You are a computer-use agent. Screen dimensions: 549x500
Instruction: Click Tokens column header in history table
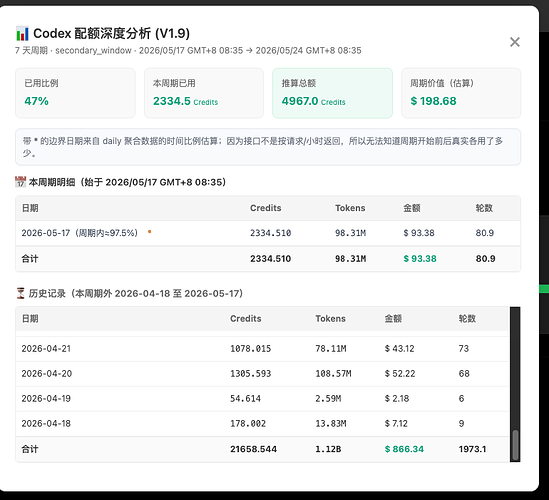point(330,319)
